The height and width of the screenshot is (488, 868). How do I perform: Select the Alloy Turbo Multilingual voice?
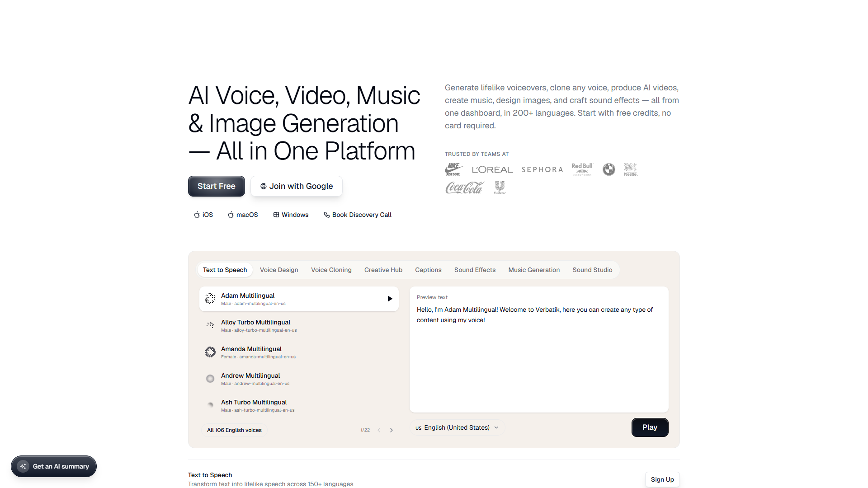click(299, 325)
